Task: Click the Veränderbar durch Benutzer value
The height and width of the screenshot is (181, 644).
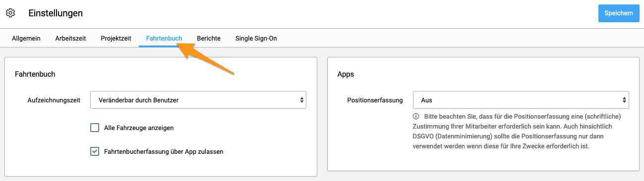Action: [x=138, y=100]
